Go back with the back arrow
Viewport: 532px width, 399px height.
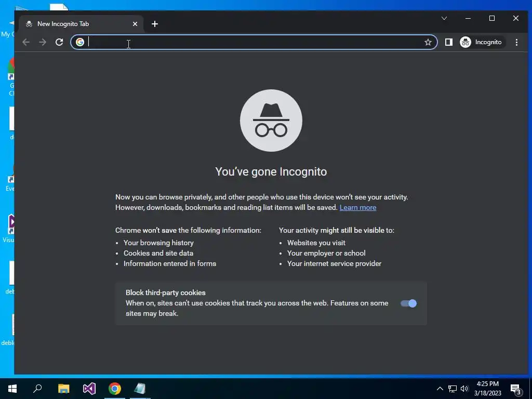click(26, 42)
